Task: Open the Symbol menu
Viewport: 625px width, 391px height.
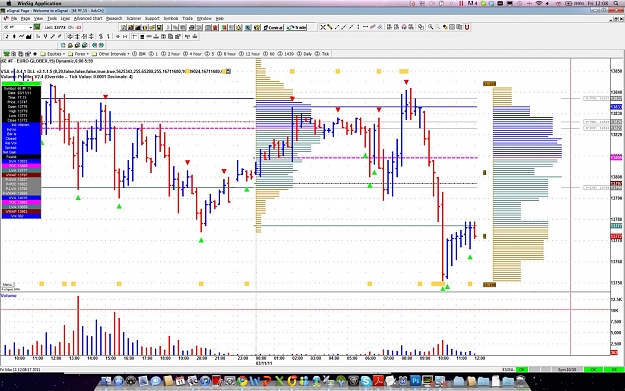Action: pyautogui.click(x=171, y=18)
